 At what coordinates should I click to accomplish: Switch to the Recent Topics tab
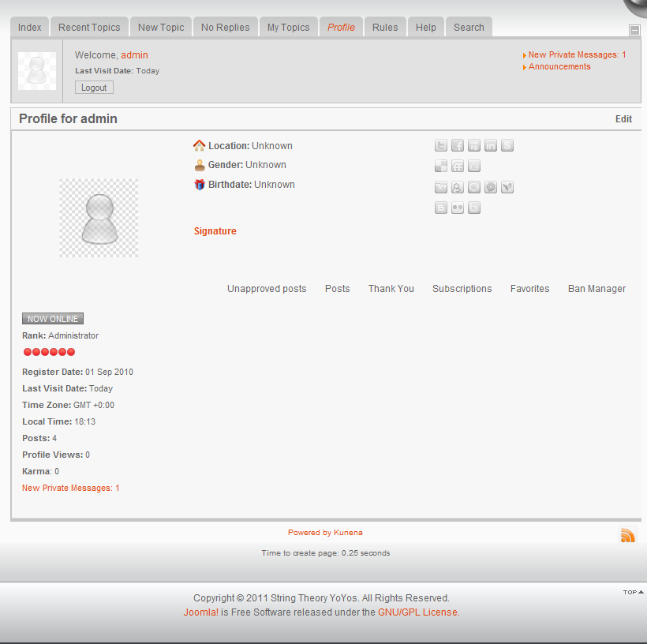coord(89,27)
